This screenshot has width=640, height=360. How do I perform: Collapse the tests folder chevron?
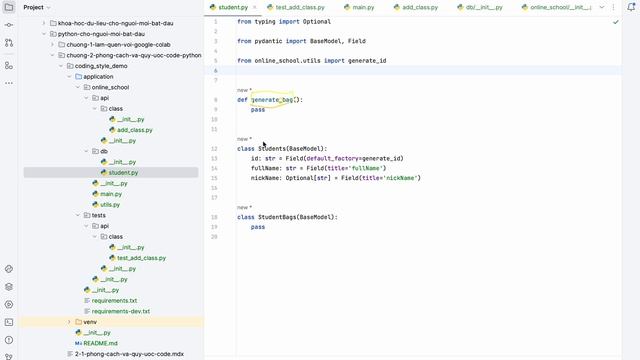pos(78,215)
